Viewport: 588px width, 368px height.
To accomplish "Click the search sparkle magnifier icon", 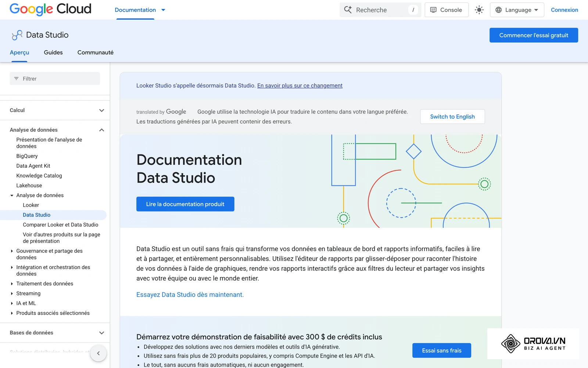I will (x=348, y=10).
